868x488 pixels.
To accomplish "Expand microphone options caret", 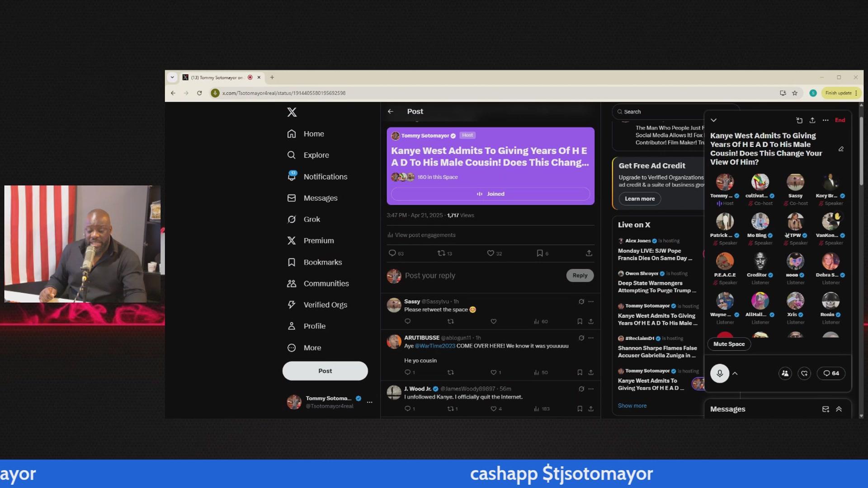I will click(735, 373).
